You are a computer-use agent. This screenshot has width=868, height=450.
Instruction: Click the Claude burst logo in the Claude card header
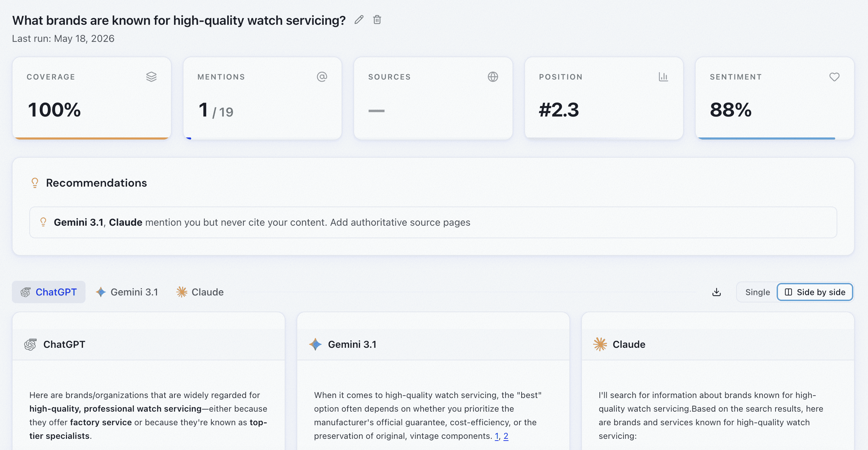point(600,344)
